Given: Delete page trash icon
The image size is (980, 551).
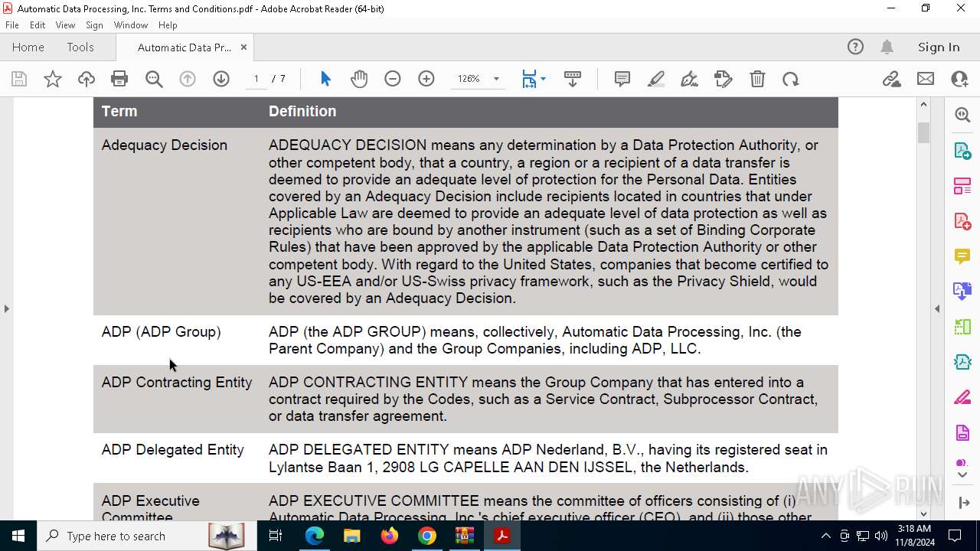Looking at the screenshot, I should point(757,79).
